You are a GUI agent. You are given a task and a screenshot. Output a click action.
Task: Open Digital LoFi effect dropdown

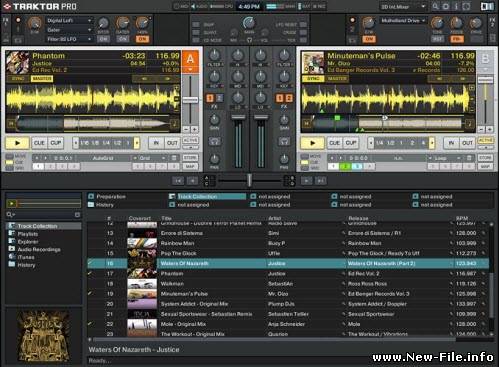(x=69, y=21)
